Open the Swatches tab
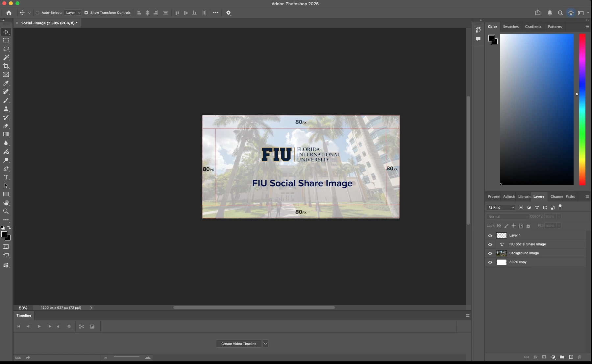The height and width of the screenshot is (364, 592). click(x=511, y=27)
